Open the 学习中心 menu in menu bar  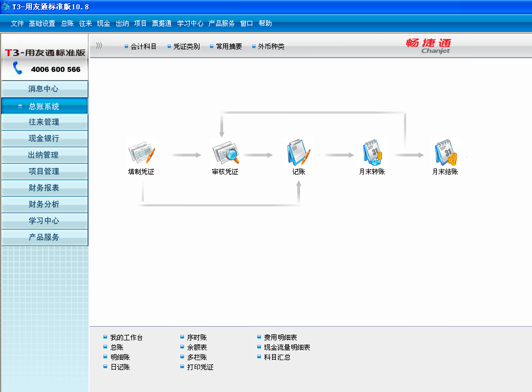point(190,24)
